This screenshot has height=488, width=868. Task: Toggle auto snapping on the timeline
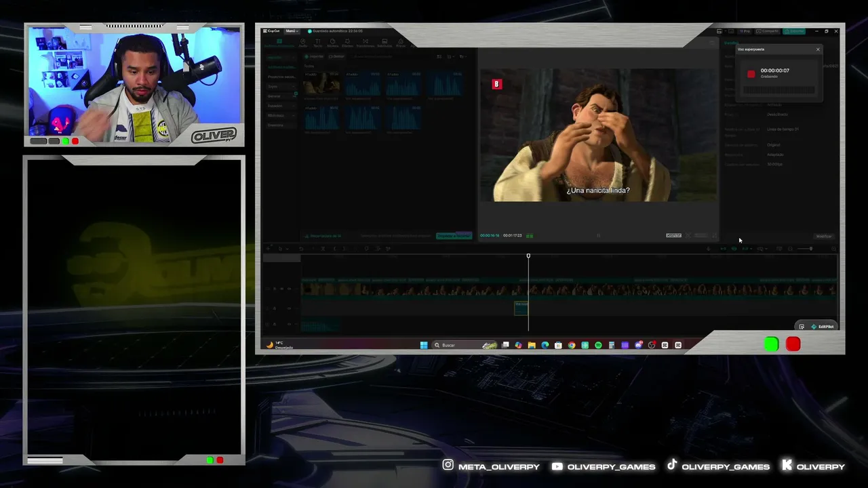(x=734, y=249)
